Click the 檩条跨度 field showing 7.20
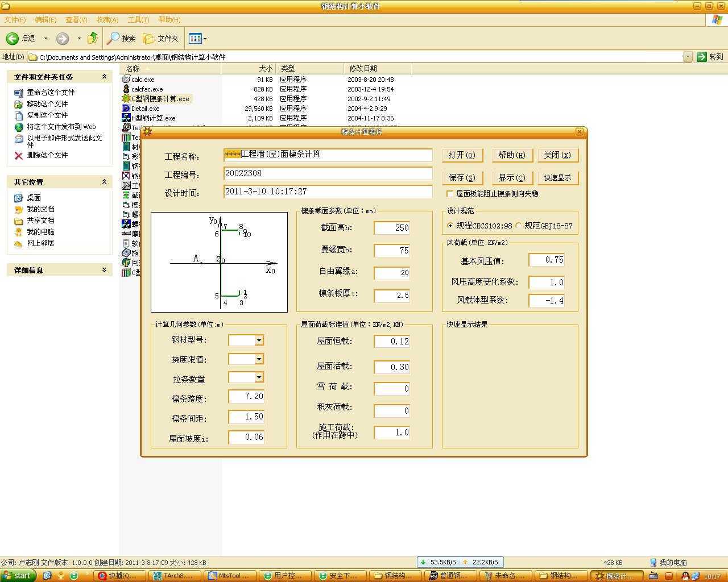Screen dimensions: 728x582 pyautogui.click(x=246, y=397)
